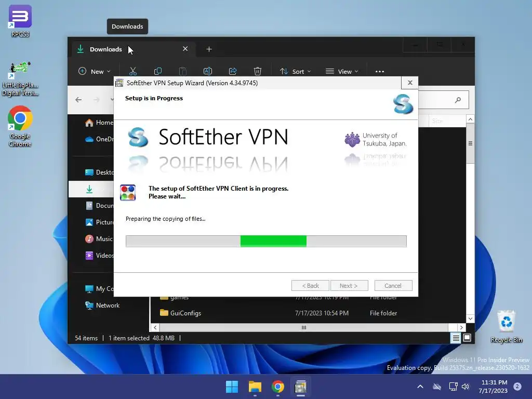532x399 pixels.
Task: Switch Explorer to details view layout
Action: (456, 338)
